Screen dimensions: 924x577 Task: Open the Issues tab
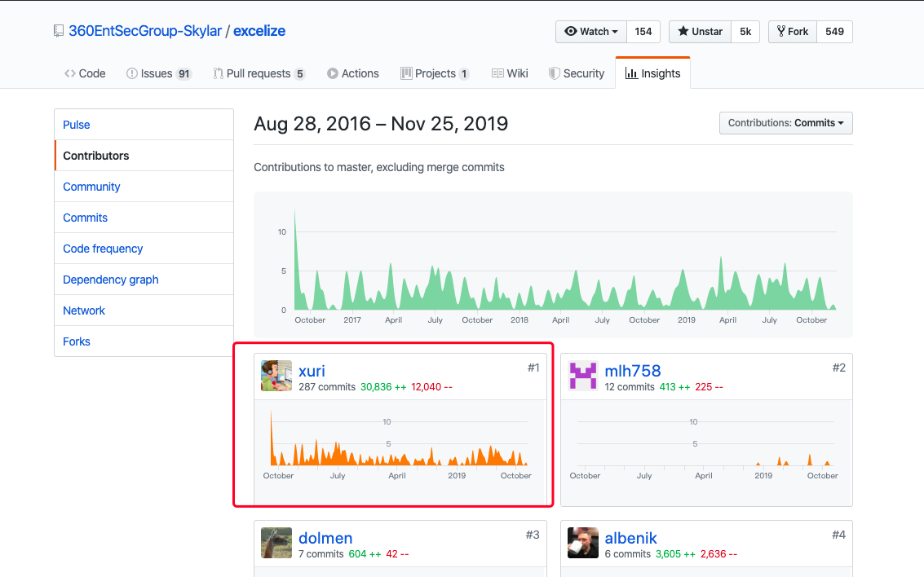(158, 73)
